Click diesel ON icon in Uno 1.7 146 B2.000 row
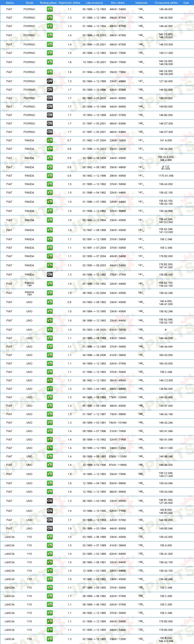The image size is (194, 644). (50, 520)
